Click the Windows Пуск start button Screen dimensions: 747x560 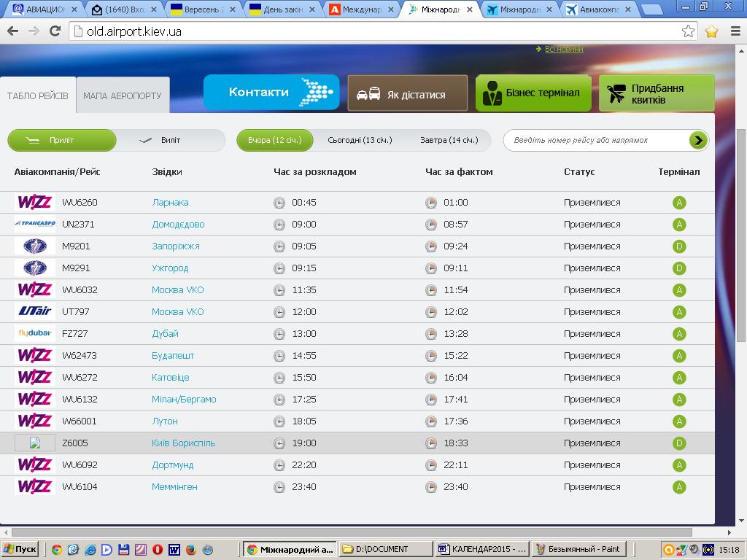click(x=20, y=549)
